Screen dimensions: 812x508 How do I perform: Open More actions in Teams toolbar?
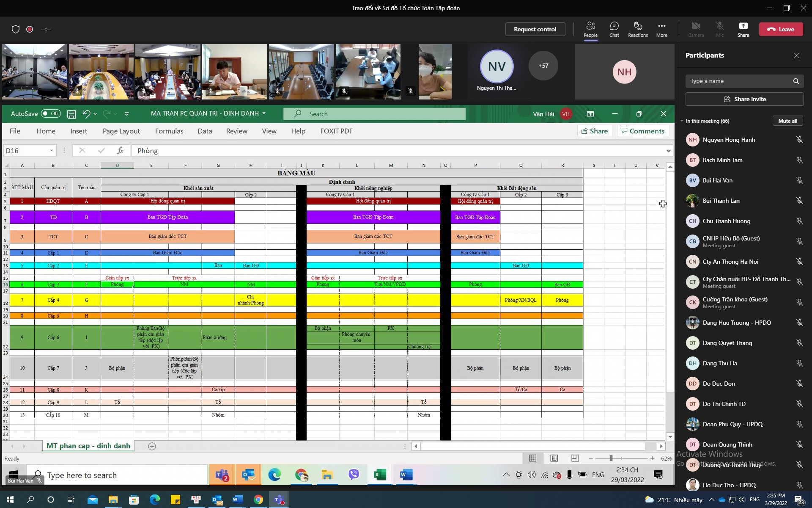pyautogui.click(x=661, y=29)
